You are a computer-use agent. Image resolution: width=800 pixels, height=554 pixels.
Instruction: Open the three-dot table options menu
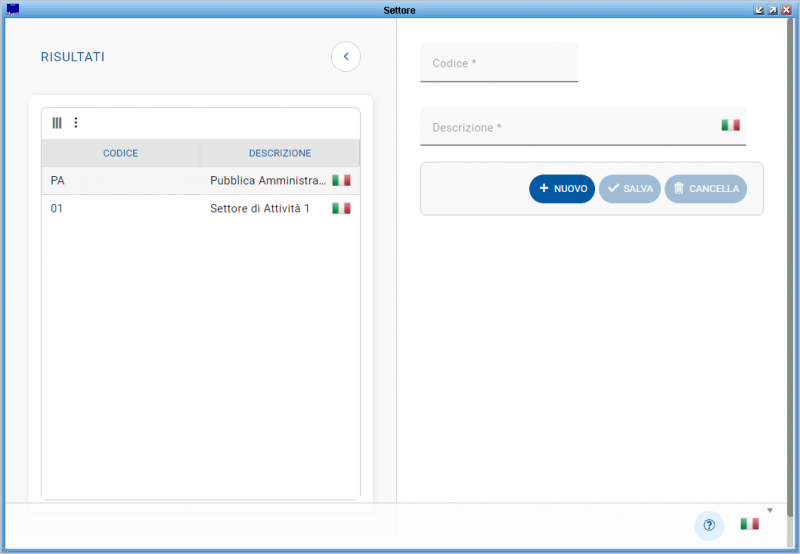[75, 123]
